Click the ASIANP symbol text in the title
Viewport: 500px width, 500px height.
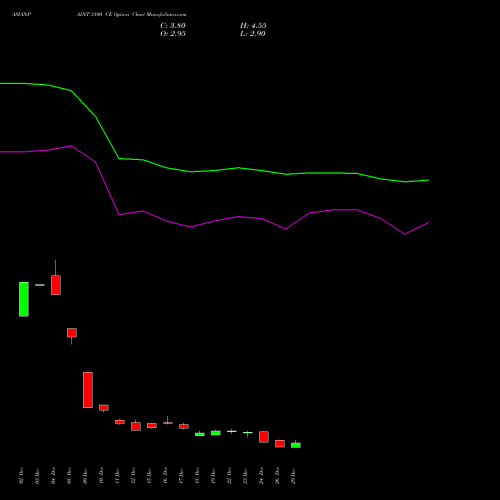(x=21, y=15)
